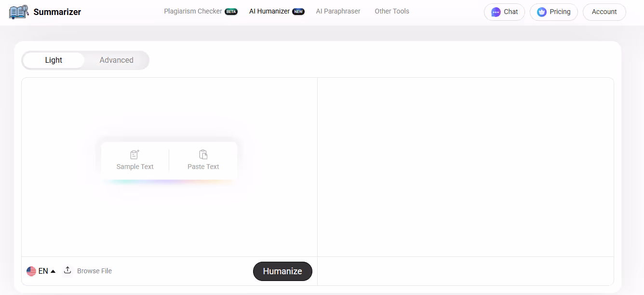The width and height of the screenshot is (644, 295).
Task: Select the AI Paraphraser menu item
Action: point(338,11)
